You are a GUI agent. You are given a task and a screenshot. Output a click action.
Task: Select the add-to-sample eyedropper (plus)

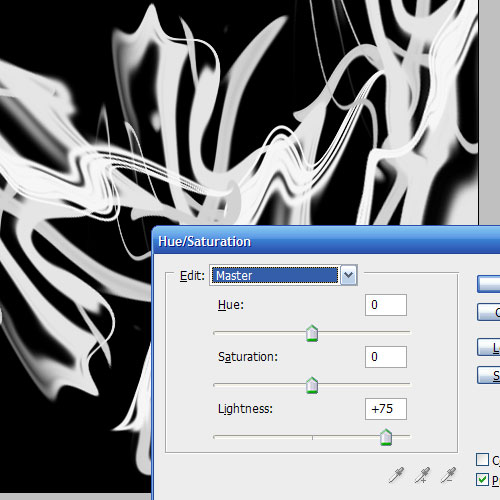click(422, 475)
